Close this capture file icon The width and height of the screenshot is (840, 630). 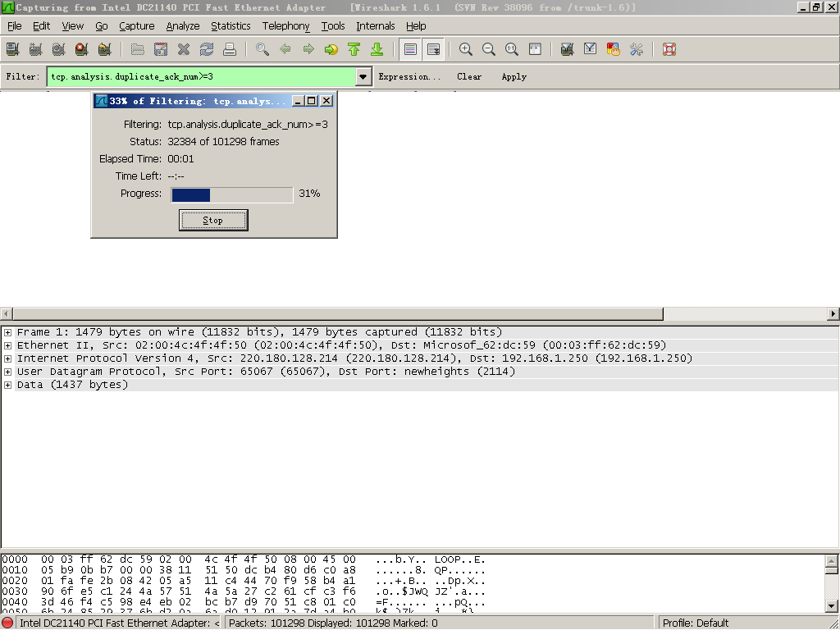click(x=184, y=49)
